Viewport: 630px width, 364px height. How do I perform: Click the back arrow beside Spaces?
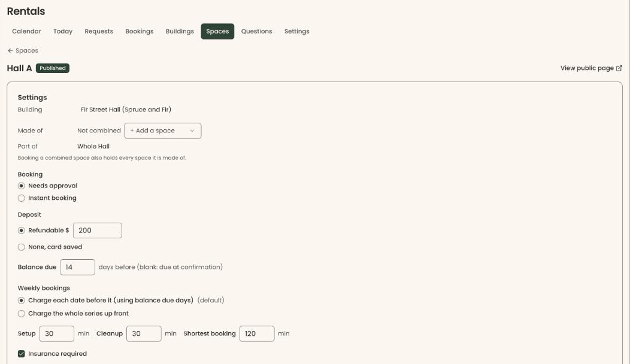coord(10,51)
